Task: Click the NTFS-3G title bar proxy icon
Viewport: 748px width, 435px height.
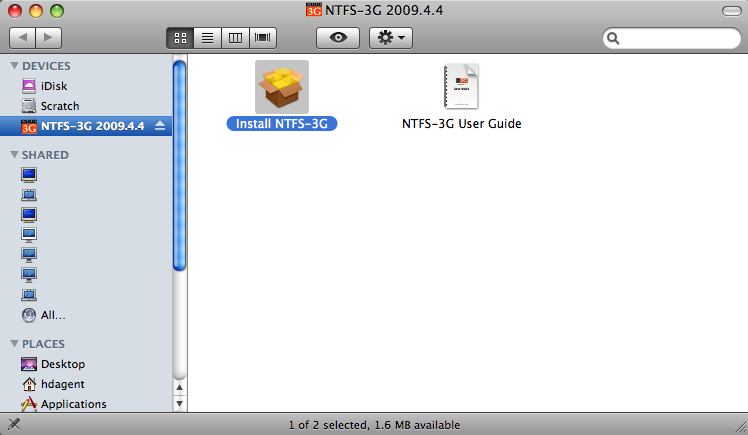Action: (x=314, y=10)
